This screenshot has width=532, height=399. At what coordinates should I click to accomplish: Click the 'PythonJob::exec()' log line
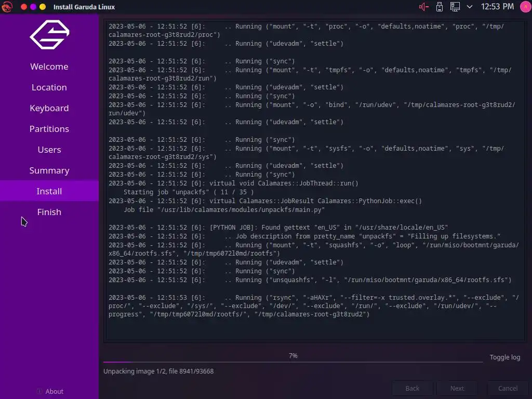point(265,201)
